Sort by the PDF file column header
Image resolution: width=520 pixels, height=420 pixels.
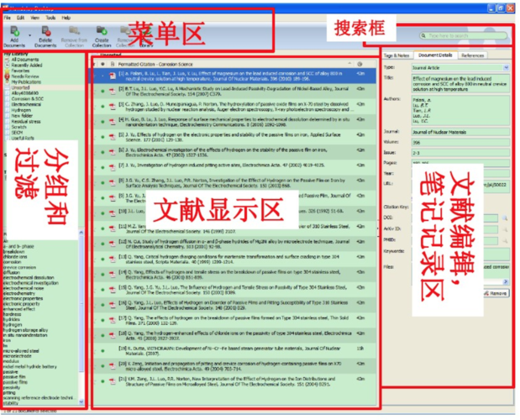(x=113, y=64)
